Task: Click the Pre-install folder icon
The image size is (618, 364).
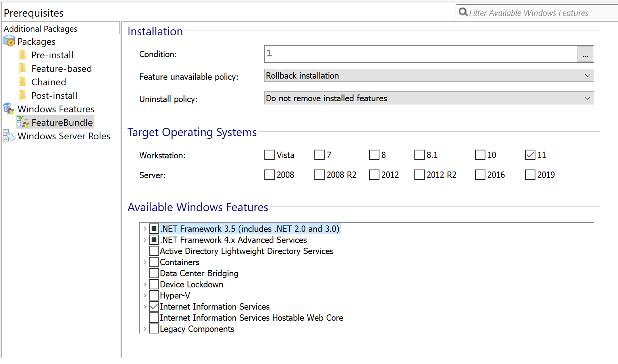Action: (x=23, y=55)
